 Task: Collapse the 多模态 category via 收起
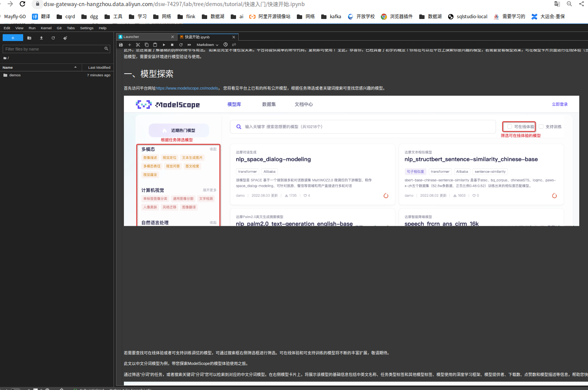213,149
